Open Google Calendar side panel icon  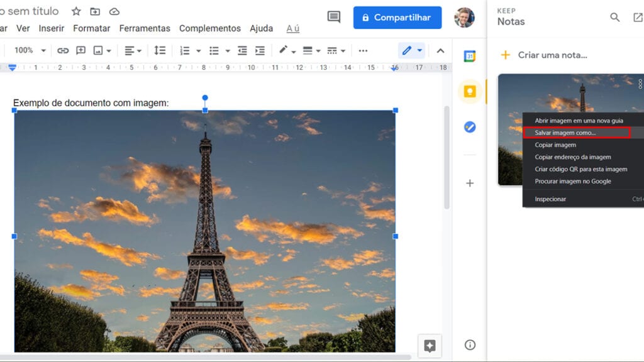coord(469,56)
